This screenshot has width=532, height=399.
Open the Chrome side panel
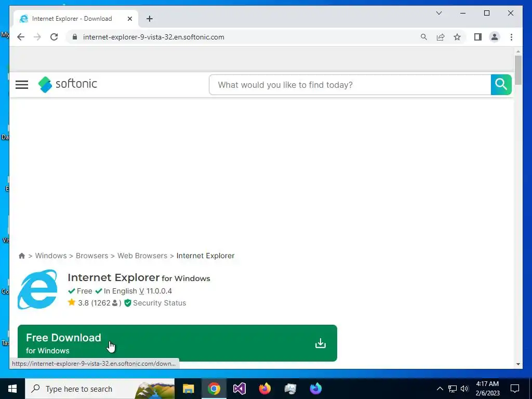pos(478,37)
